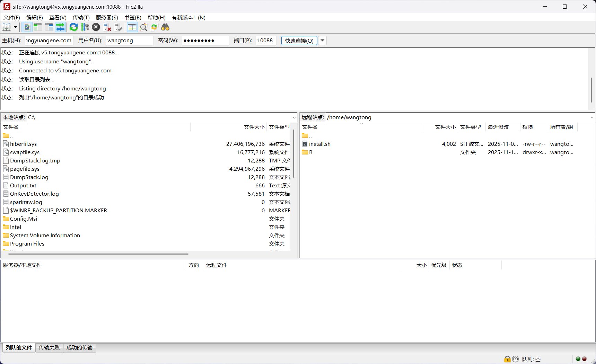Toggle the local directory tree view
The width and height of the screenshot is (596, 364).
point(38,27)
